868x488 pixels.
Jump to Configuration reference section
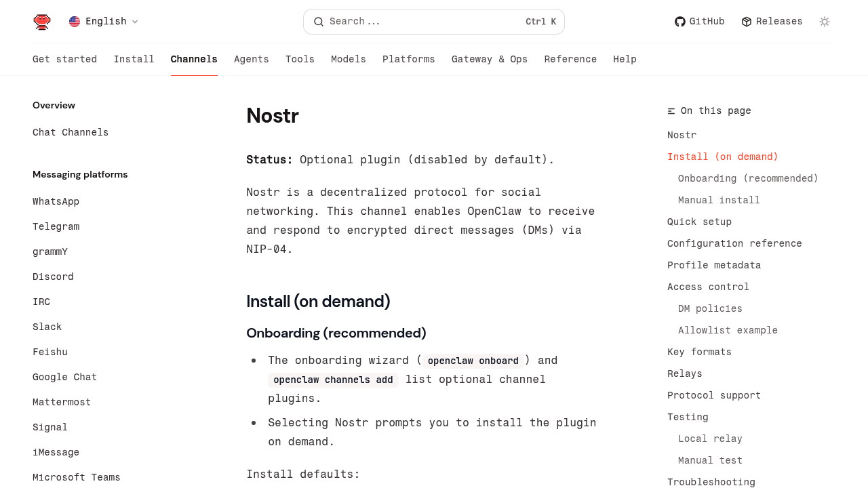[734, 244]
